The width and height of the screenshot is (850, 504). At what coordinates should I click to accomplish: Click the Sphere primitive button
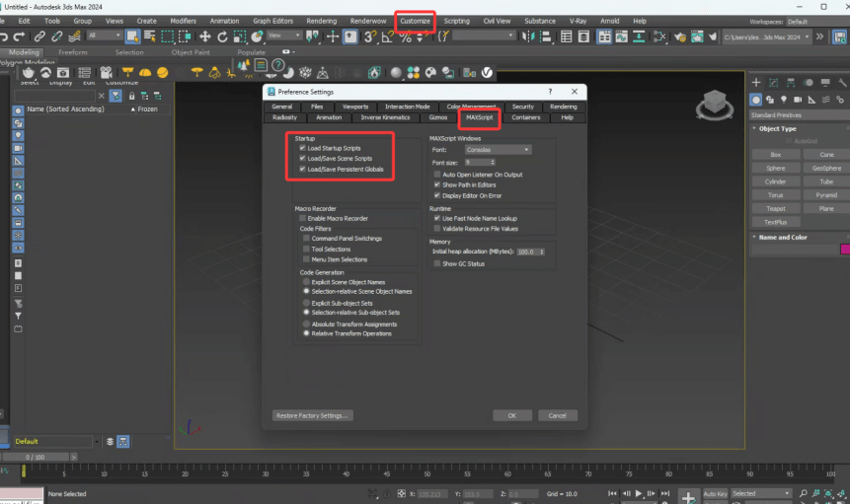click(776, 168)
